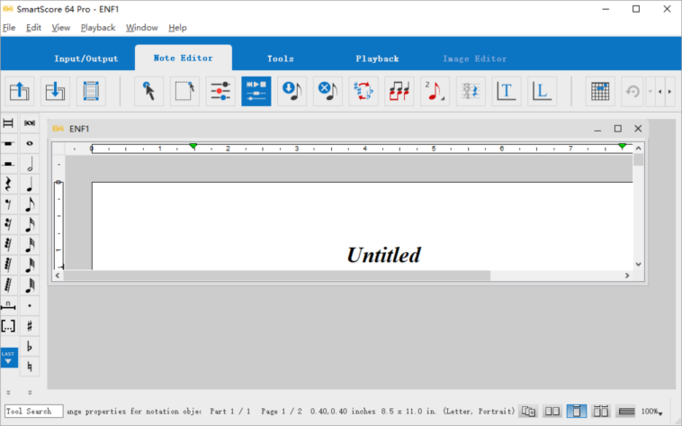This screenshot has width=682, height=426.
Task: Toggle the highlighted properties tool button
Action: (256, 92)
